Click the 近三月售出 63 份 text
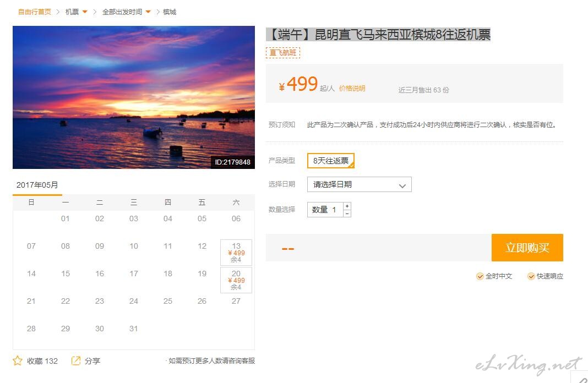This screenshot has width=588, height=383. point(424,90)
